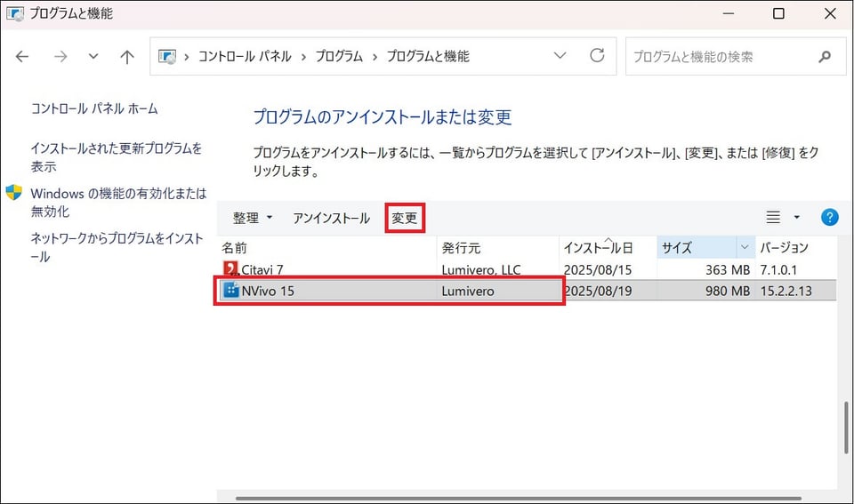Click the アンインストール button

pyautogui.click(x=331, y=218)
